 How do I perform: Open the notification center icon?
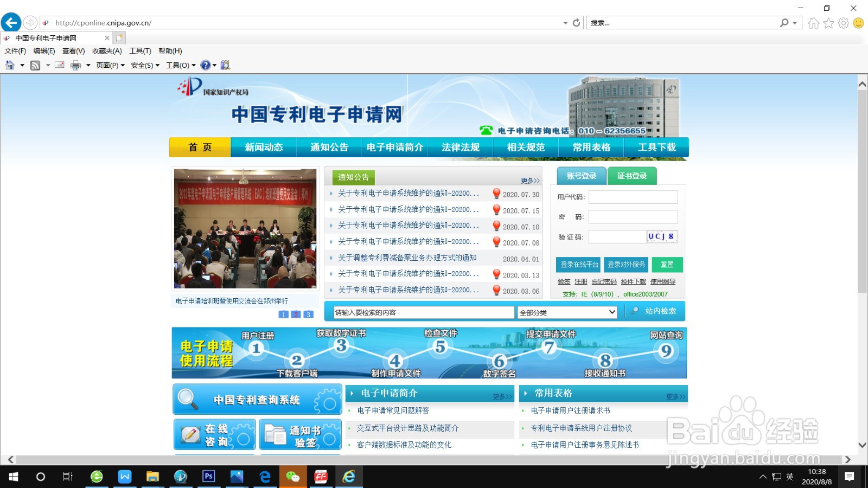(850, 477)
